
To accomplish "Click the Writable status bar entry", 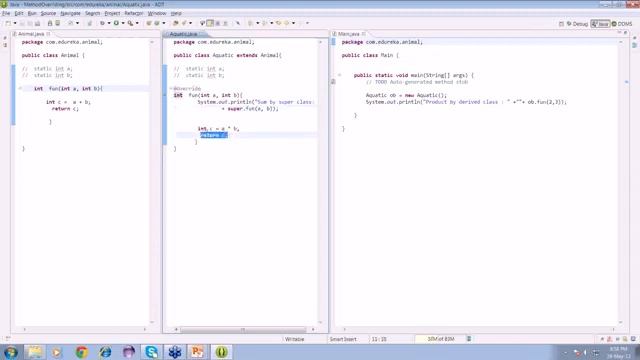I will point(294,339).
